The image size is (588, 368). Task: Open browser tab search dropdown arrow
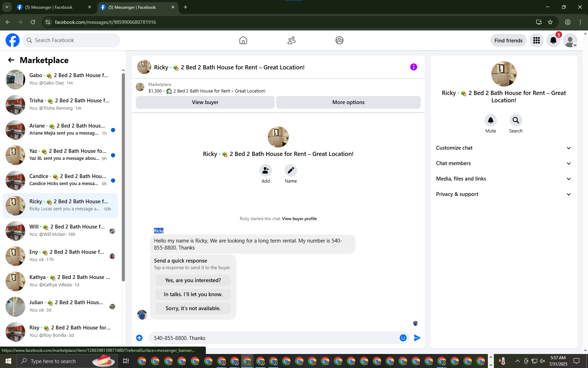[x=7, y=7]
